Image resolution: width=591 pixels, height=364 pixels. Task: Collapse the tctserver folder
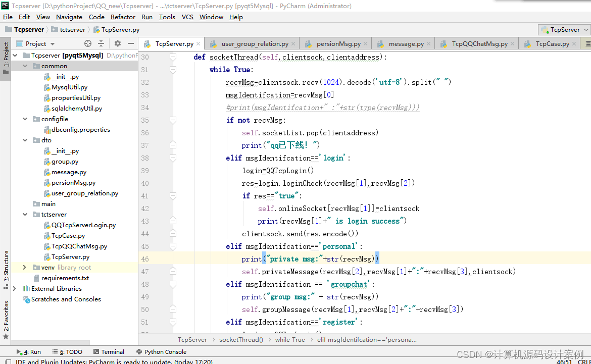[x=25, y=214]
